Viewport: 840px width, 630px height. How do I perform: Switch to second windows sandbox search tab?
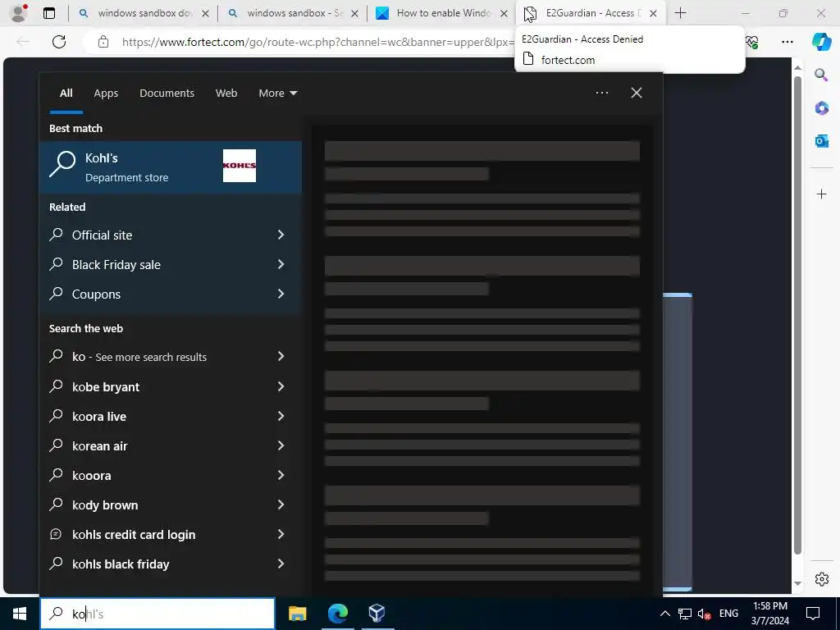(x=293, y=13)
